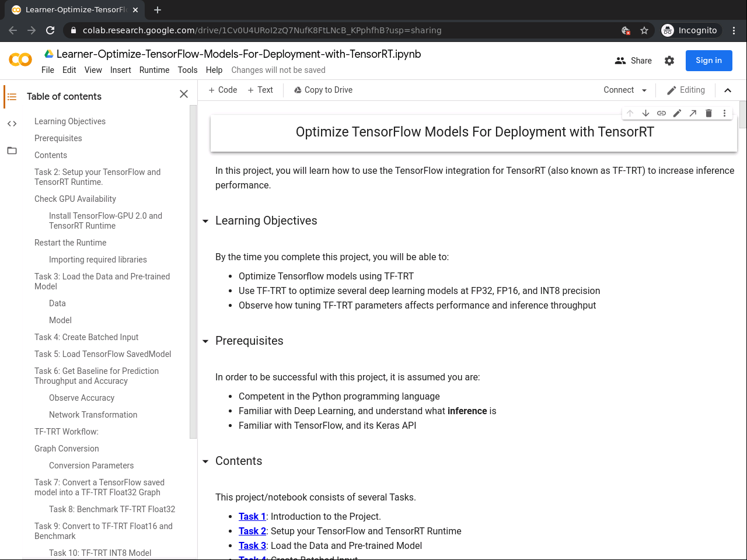View site security lock information
This screenshot has width=747, height=560.
tap(73, 30)
